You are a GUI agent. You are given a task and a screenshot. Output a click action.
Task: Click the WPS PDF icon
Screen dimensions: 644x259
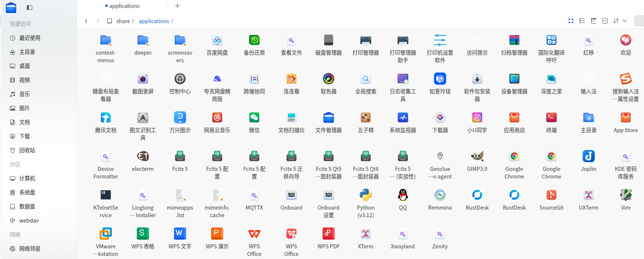(329, 234)
